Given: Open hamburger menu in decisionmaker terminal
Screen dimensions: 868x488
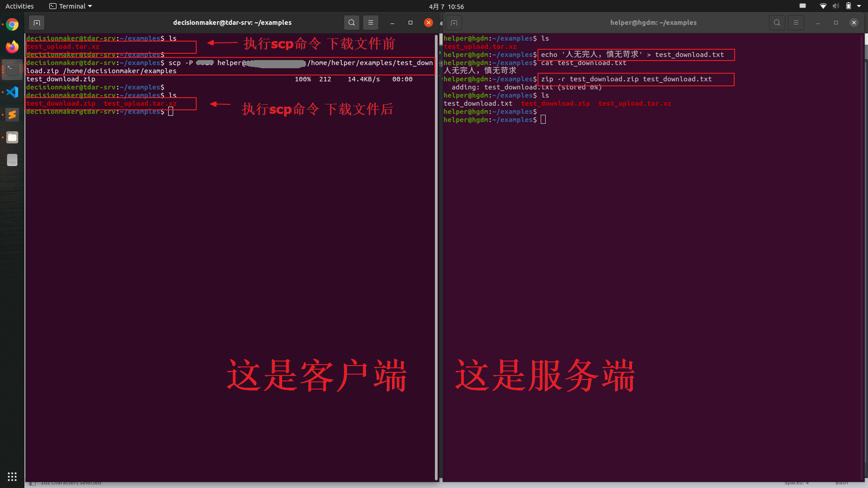Looking at the screenshot, I should coord(371,23).
